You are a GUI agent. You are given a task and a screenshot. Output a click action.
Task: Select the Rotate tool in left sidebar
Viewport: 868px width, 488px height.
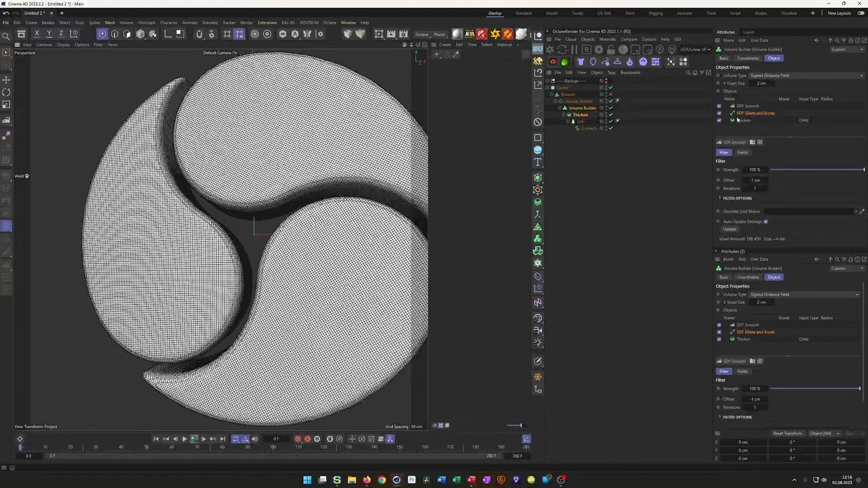pos(6,93)
